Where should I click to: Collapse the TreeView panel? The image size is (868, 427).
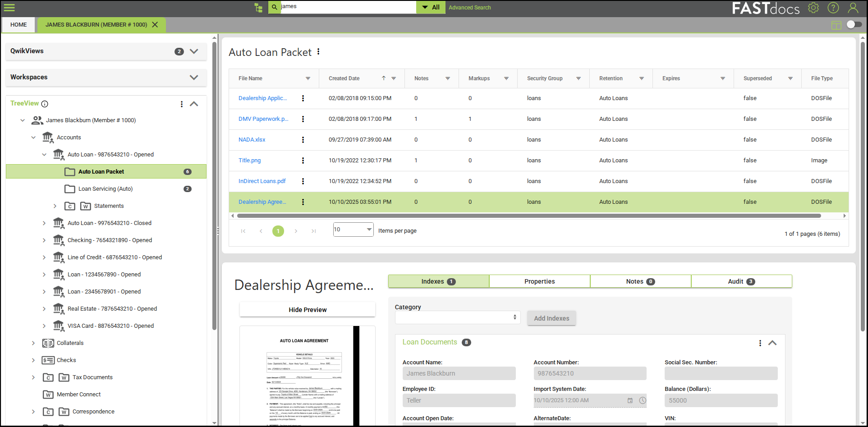coord(194,104)
